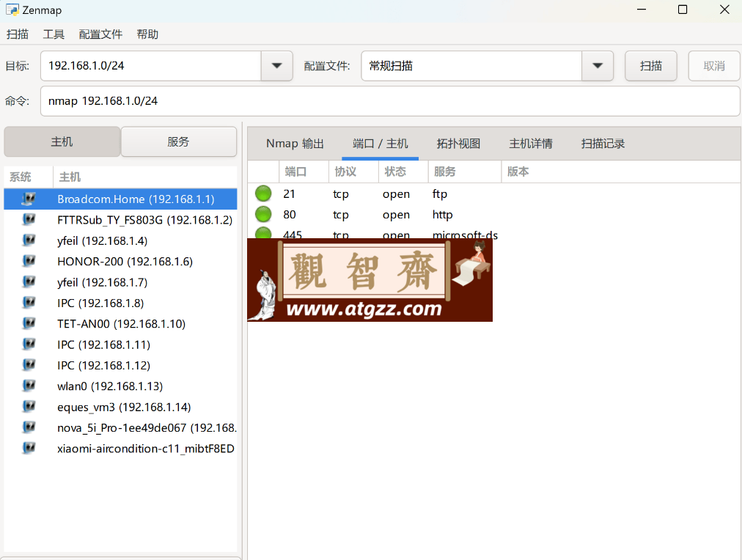Sort by the 服务 column header in port table
Screen dimensions: 742x560
464,172
